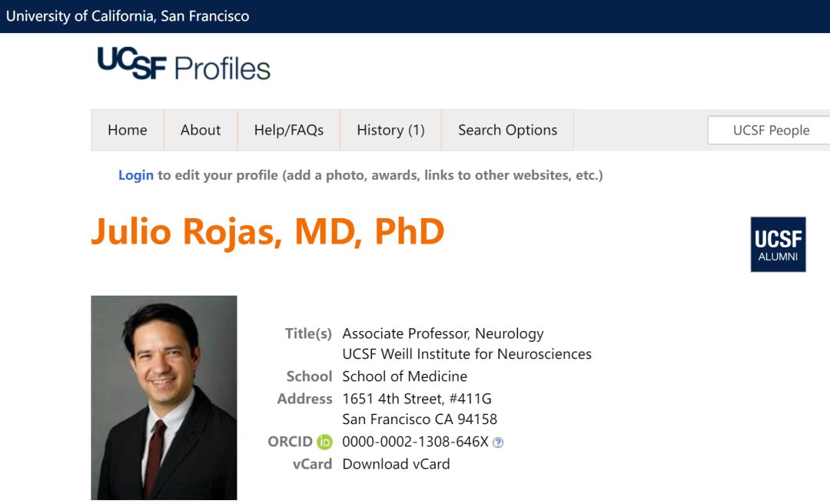This screenshot has width=830, height=504.
Task: Click Associate Professor, Neurology title
Action: tap(443, 333)
